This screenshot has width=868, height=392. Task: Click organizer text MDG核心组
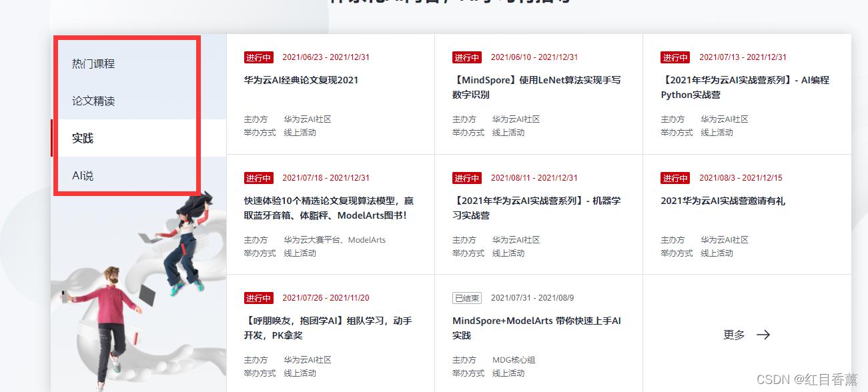click(x=514, y=360)
